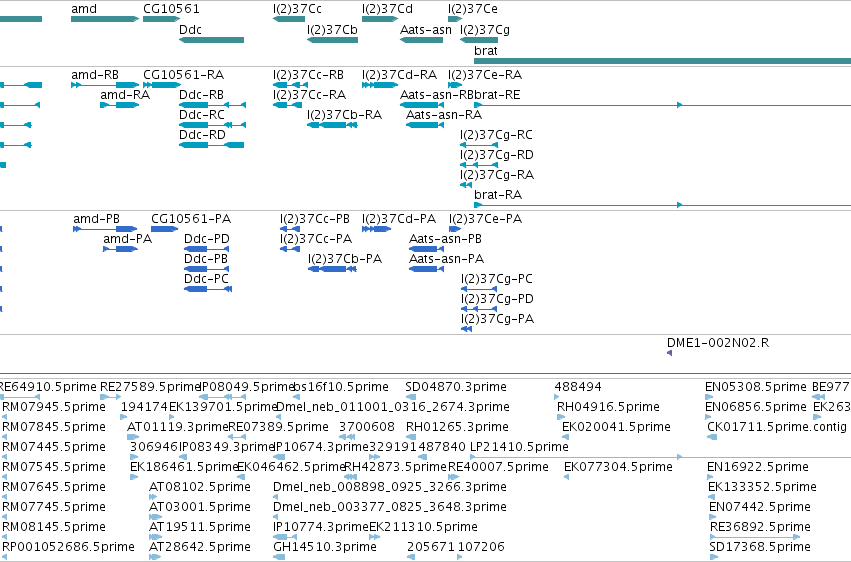
Task: Click the amd-RB transcript
Action: [105, 85]
